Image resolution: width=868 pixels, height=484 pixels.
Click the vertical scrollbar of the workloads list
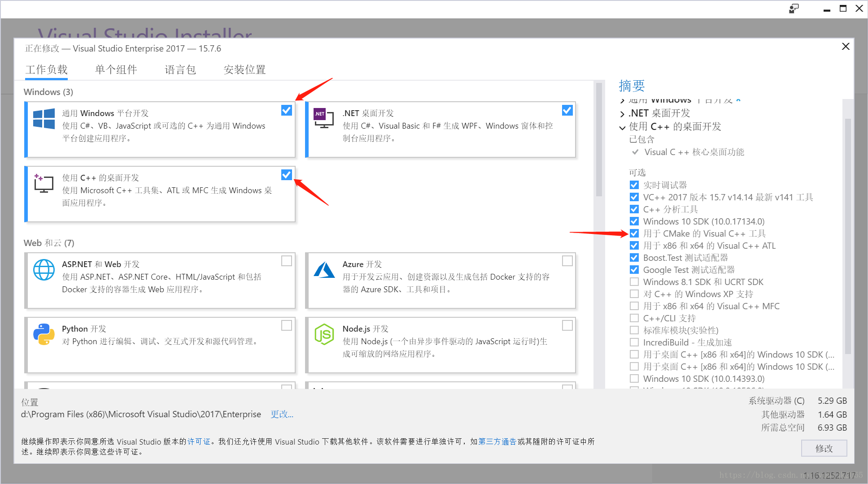pos(600,134)
